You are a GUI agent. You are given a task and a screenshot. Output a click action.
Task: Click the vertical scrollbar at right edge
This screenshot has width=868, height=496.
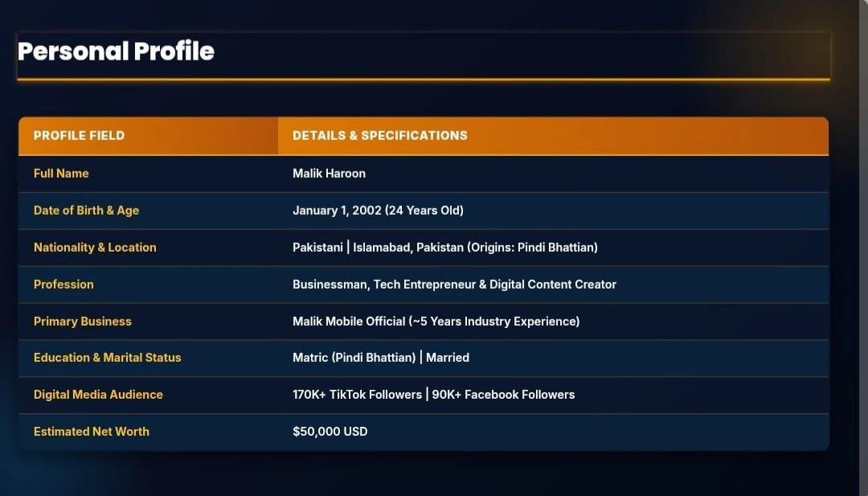[863, 248]
